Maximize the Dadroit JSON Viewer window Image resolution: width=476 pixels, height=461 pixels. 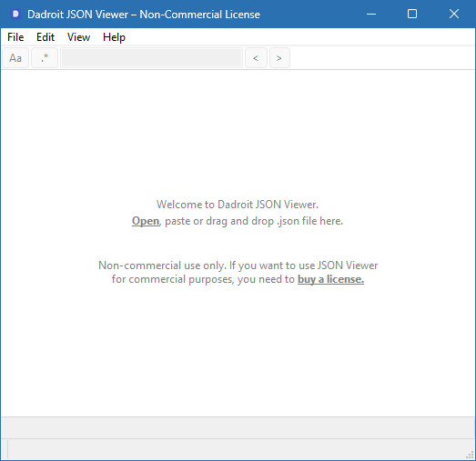tap(412, 14)
